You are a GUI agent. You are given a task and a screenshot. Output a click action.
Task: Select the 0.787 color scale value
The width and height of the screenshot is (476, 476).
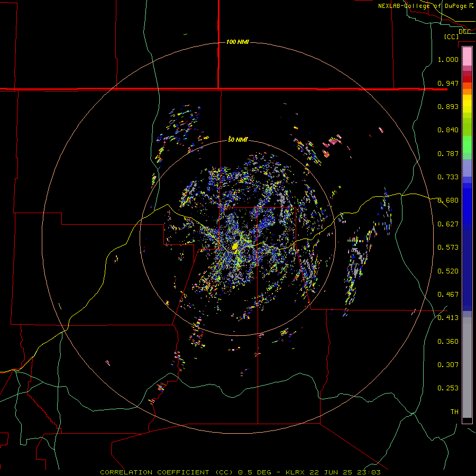point(448,153)
